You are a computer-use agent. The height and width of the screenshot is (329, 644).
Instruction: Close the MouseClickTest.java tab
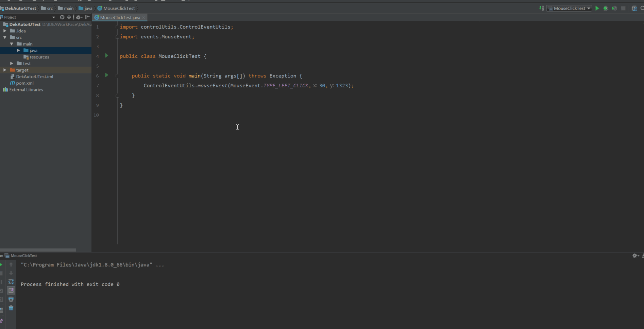pyautogui.click(x=143, y=18)
